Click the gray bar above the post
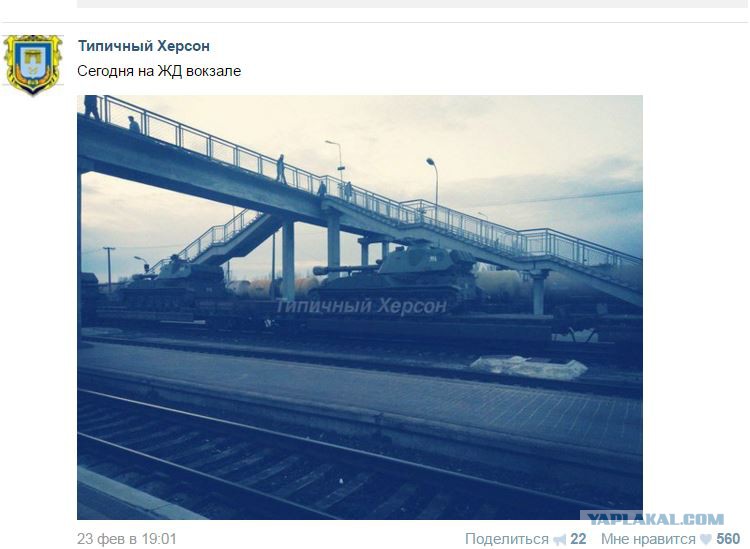 (412, 4)
